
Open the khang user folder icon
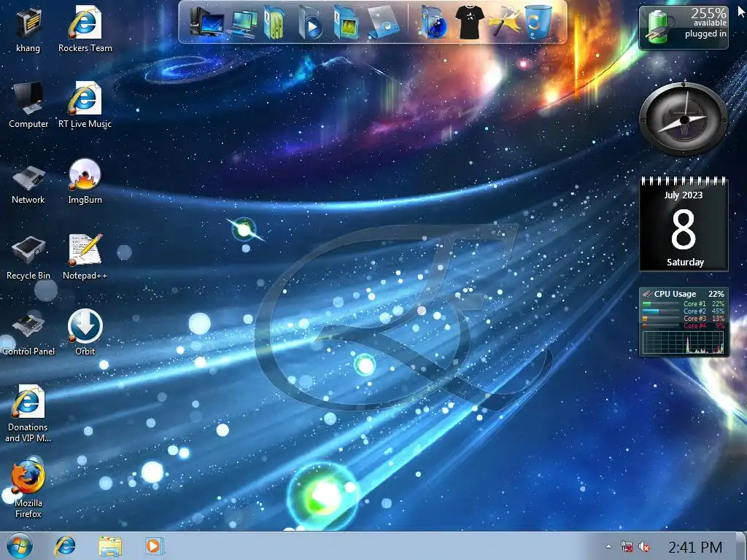[28, 28]
